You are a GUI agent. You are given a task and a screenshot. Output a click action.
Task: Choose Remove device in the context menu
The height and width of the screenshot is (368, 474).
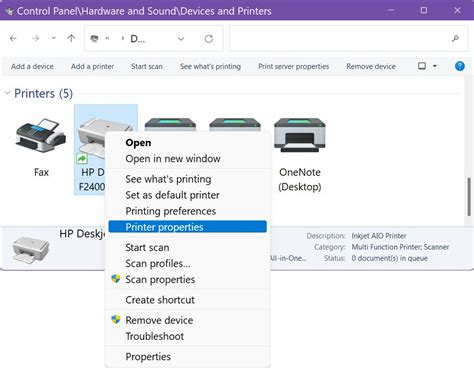pyautogui.click(x=187, y=320)
